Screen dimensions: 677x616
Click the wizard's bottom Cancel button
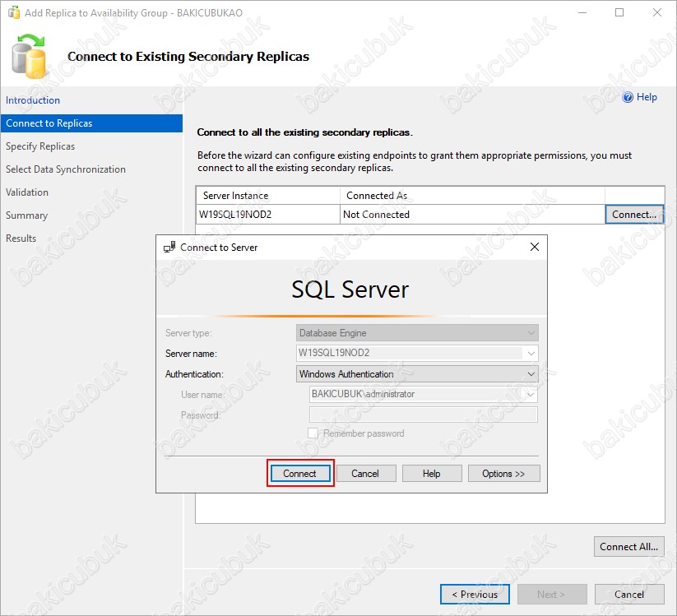(x=629, y=594)
